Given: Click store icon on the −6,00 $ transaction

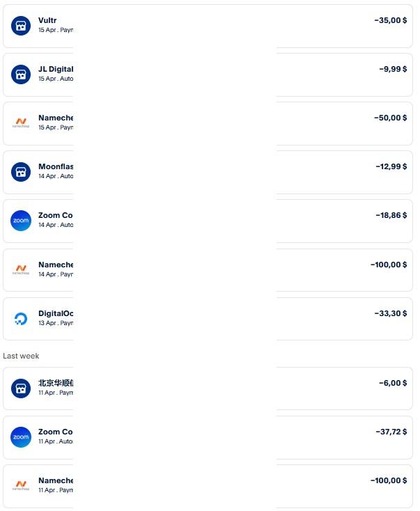Looking at the screenshot, I should tap(21, 388).
